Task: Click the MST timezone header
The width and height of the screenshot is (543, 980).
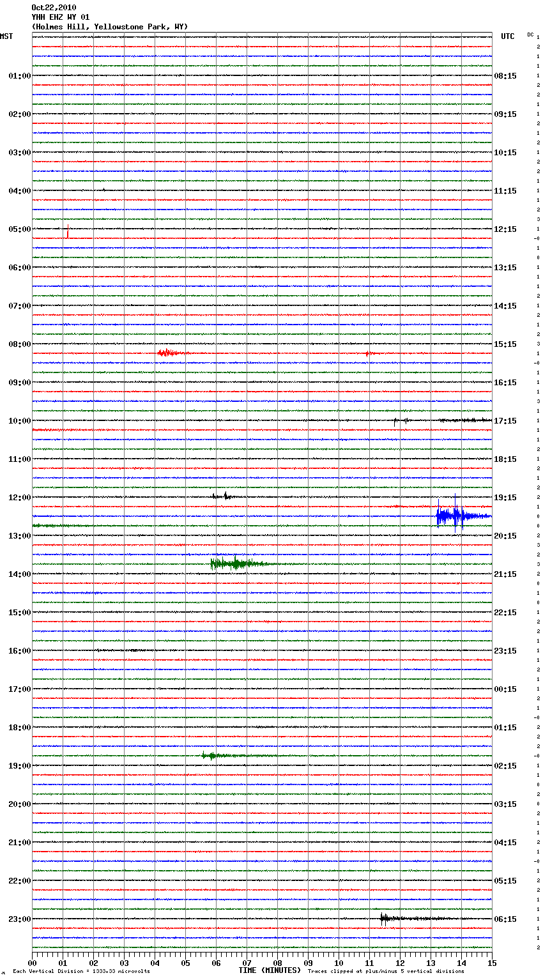Action: (x=6, y=36)
